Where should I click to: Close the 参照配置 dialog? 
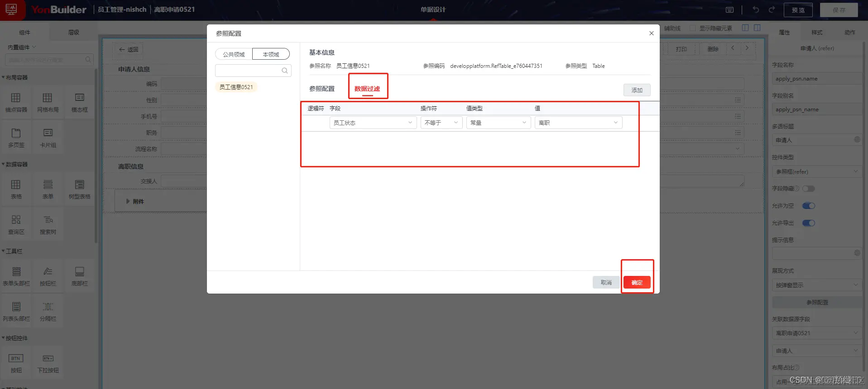click(x=651, y=33)
